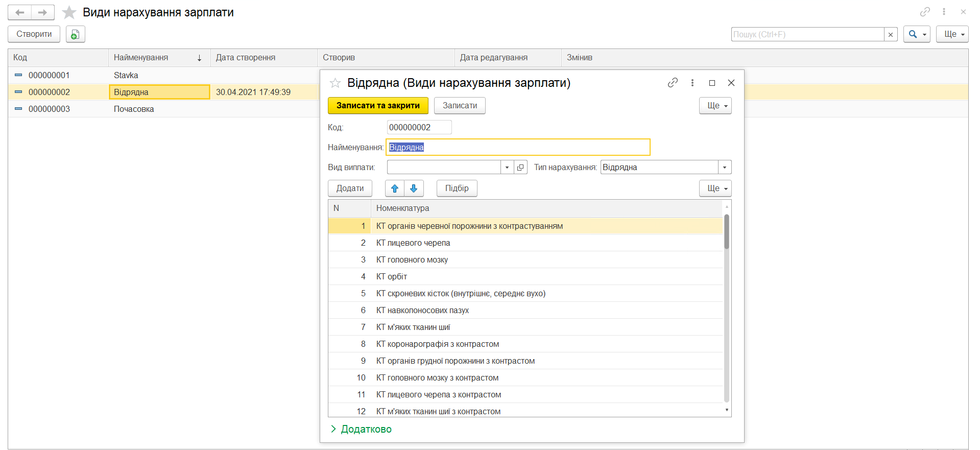This screenshot has width=980, height=450.
Task: Star the Відрядна dialog as favorite
Action: tap(335, 83)
